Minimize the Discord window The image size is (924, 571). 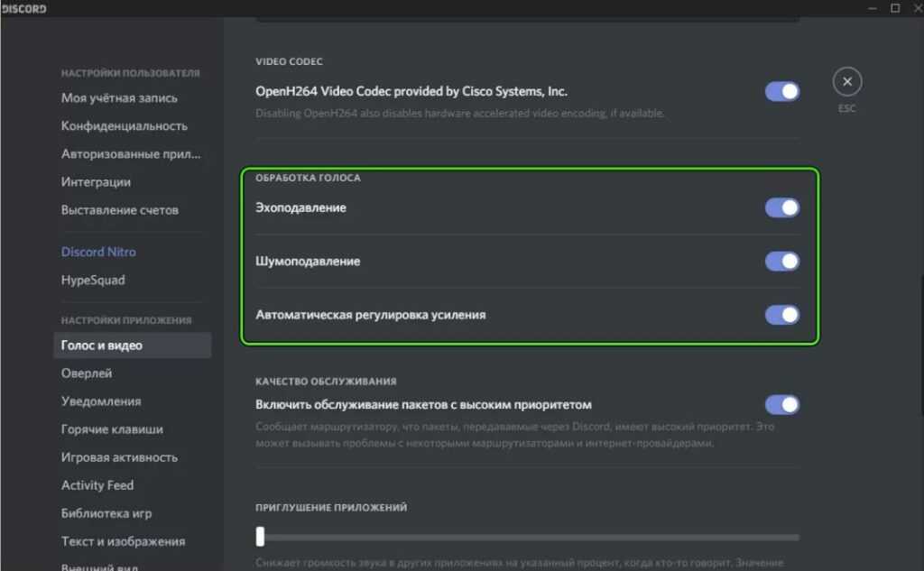point(870,8)
